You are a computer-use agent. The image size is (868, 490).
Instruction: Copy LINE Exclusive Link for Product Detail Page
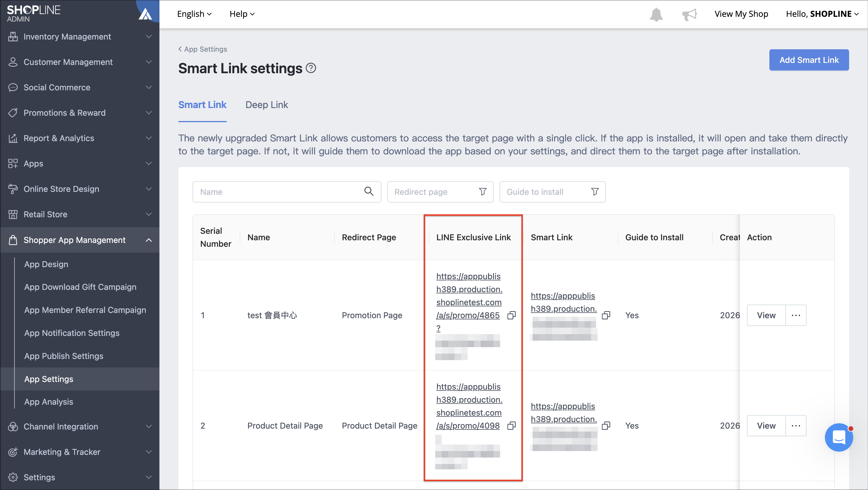[511, 426]
